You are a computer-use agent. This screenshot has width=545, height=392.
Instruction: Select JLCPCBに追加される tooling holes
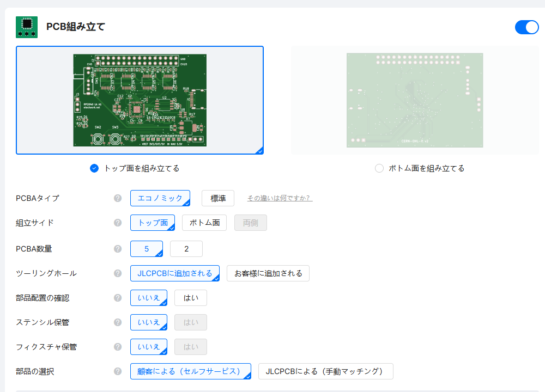tap(175, 273)
